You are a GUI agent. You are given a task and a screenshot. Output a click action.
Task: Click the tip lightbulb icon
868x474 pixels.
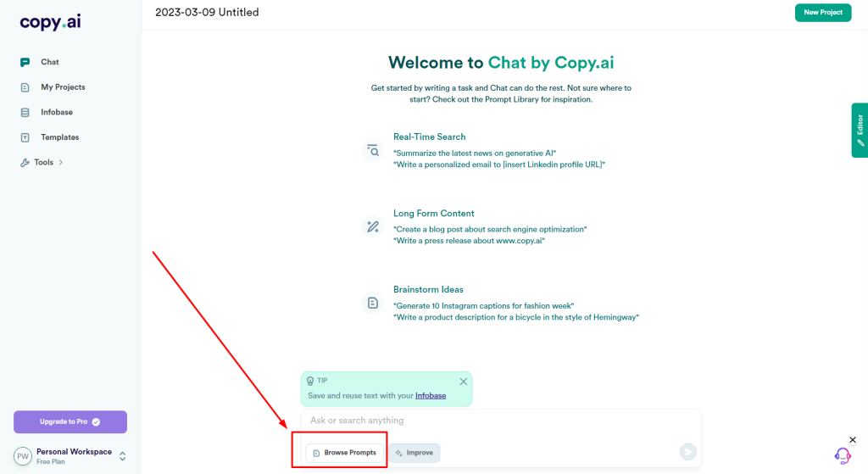pyautogui.click(x=310, y=381)
